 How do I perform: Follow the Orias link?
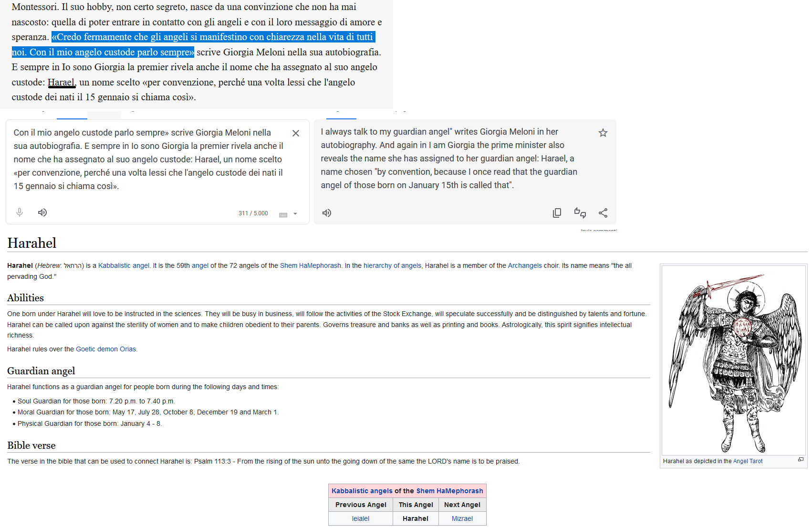tap(128, 349)
